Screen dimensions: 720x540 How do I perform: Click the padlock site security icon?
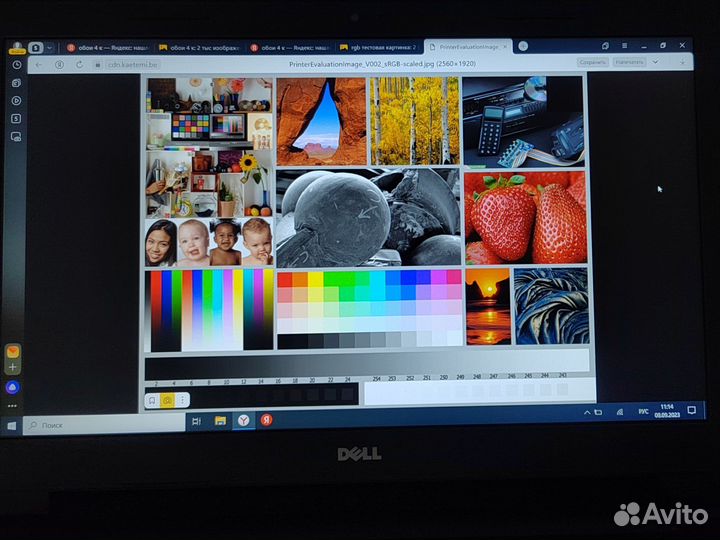pyautogui.click(x=97, y=65)
